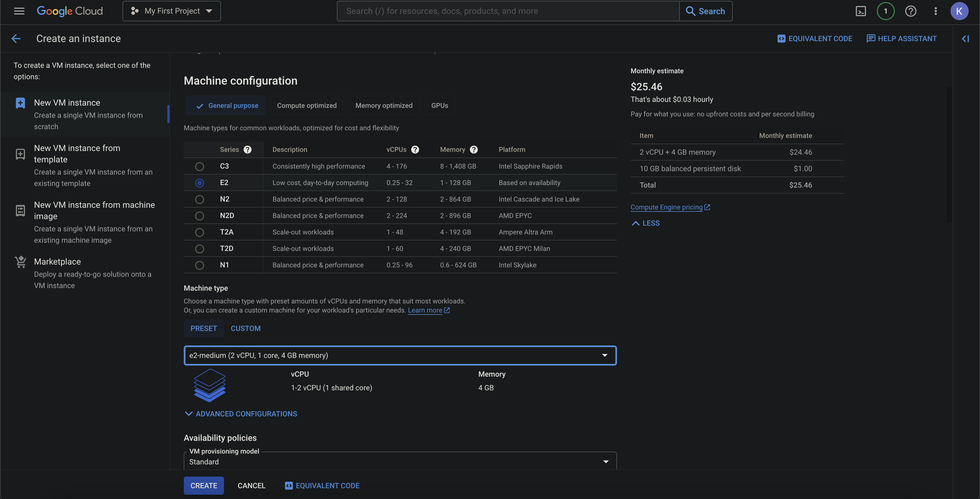Select the N1 series radio button
This screenshot has width=980, height=499.
point(199,265)
